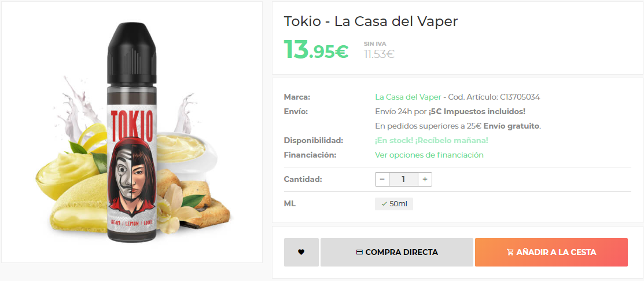Add product to wishlist with heart icon
The image size is (644, 281).
click(301, 252)
